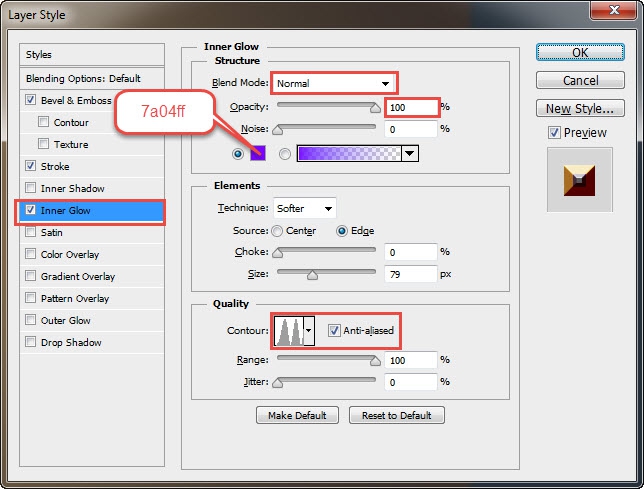Click the Opacity slider handle

point(375,108)
